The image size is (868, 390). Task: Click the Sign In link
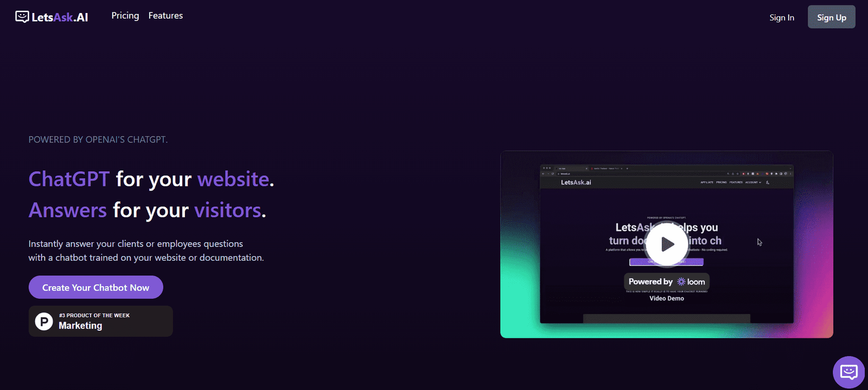pyautogui.click(x=781, y=17)
